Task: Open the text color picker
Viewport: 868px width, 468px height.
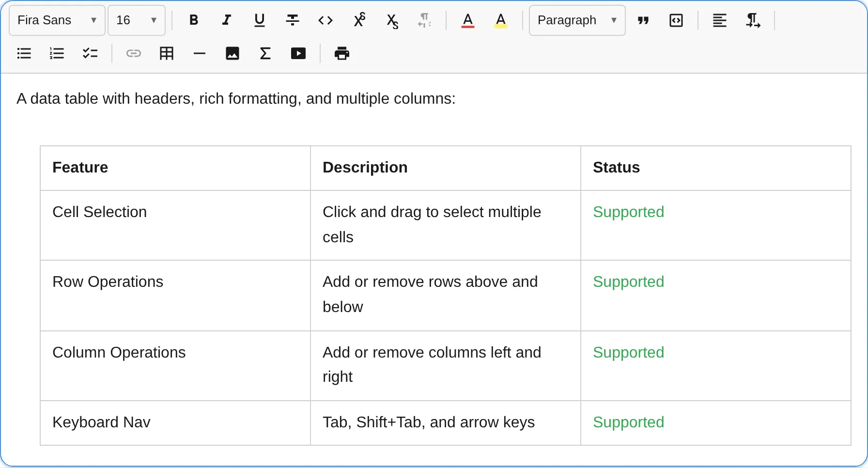Action: point(468,20)
